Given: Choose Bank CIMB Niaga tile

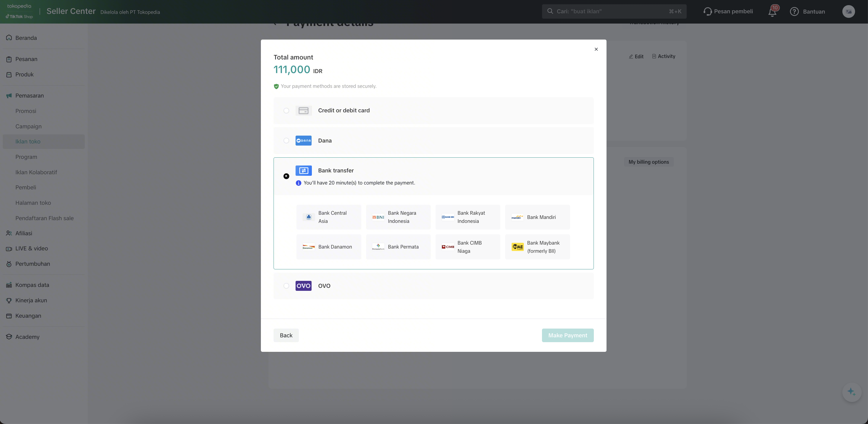Looking at the screenshot, I should pyautogui.click(x=467, y=247).
